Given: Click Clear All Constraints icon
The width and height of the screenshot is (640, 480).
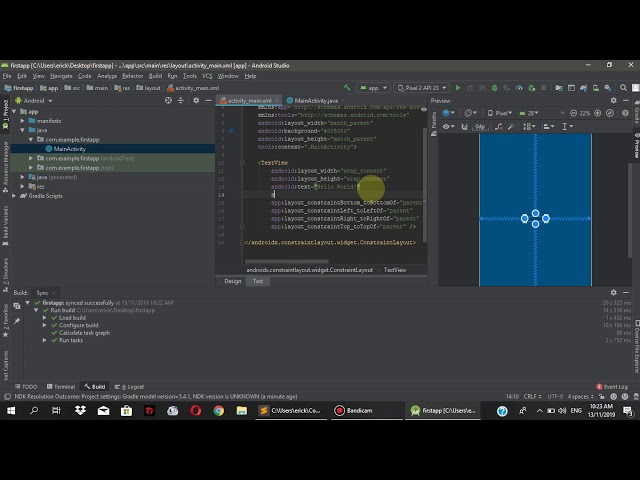Looking at the screenshot, I should (499, 127).
